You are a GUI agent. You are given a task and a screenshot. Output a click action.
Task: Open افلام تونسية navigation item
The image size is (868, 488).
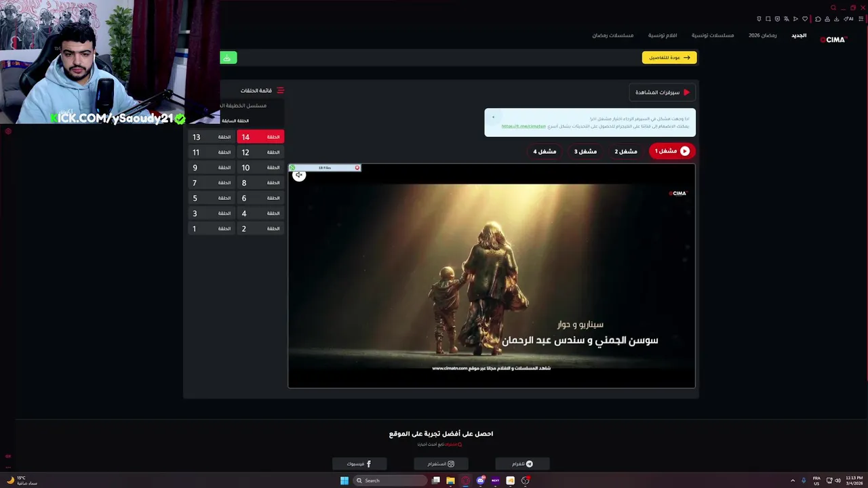[663, 35]
